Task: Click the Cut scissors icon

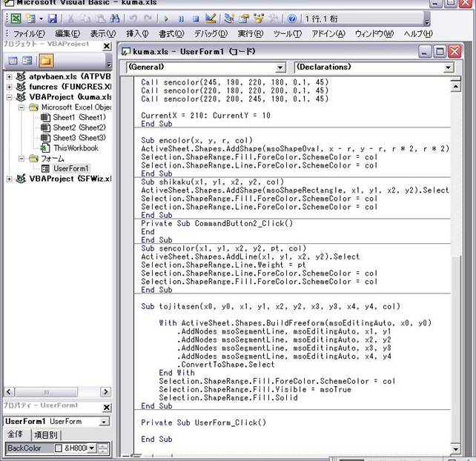Action: click(70, 19)
